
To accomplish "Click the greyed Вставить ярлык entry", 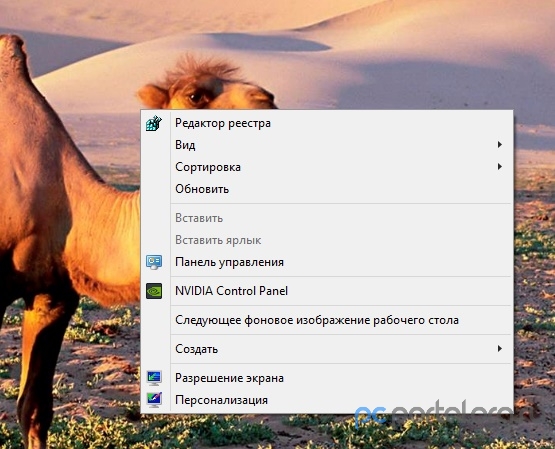I will (x=327, y=240).
